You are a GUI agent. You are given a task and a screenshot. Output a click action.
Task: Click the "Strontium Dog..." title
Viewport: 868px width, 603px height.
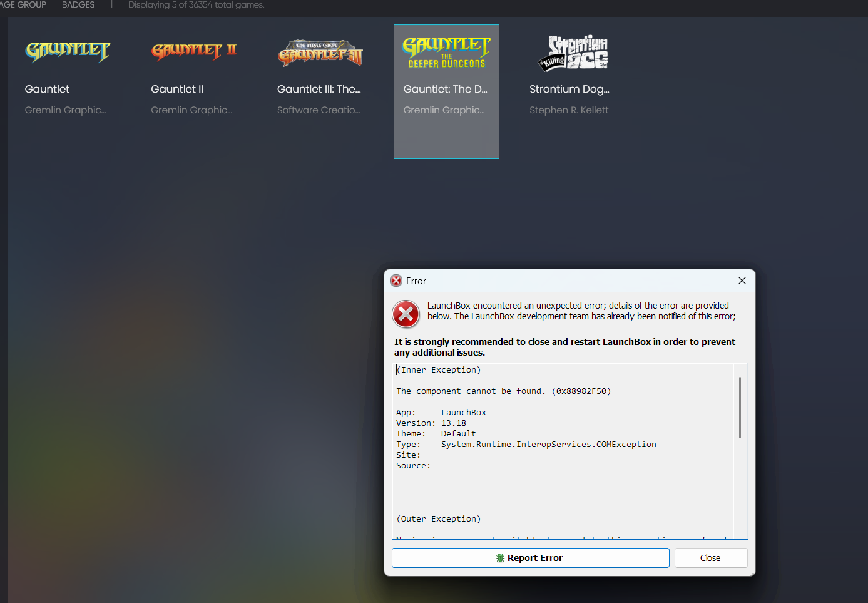click(569, 89)
